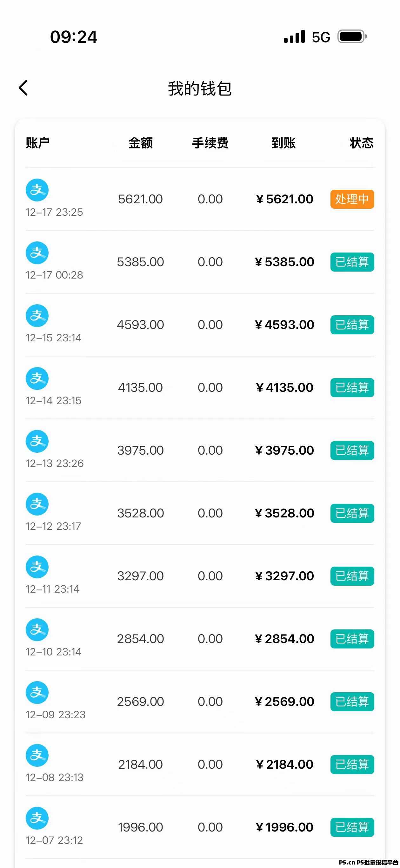The image size is (400, 868).
Task: Tap the orange 处理中 status badge
Action: point(352,199)
